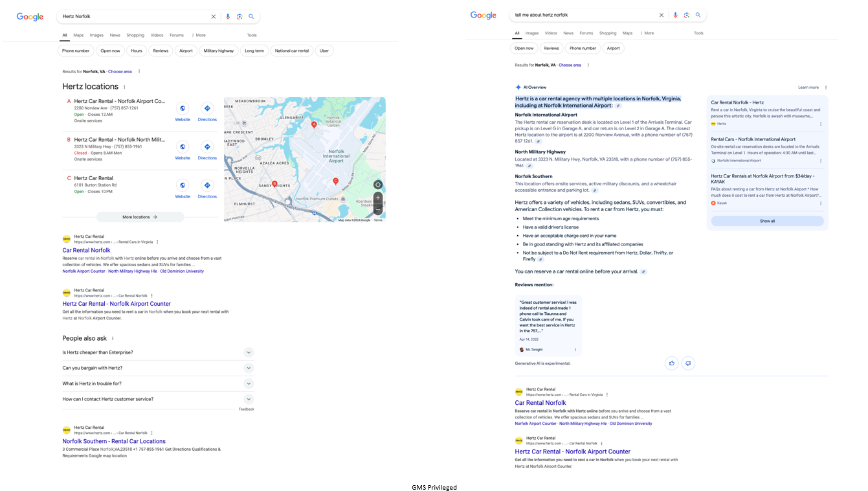Open Website icon for Norfolk North Military listing
The height and width of the screenshot is (491, 868).
click(x=183, y=147)
